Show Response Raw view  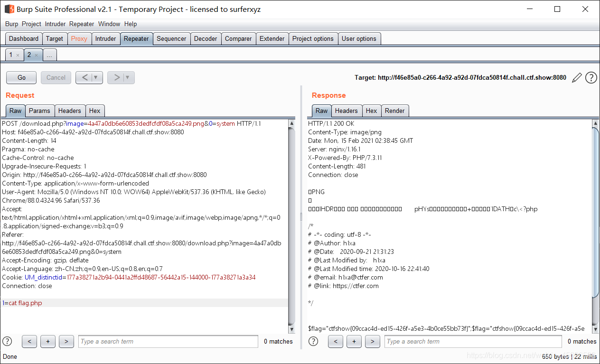coord(322,111)
